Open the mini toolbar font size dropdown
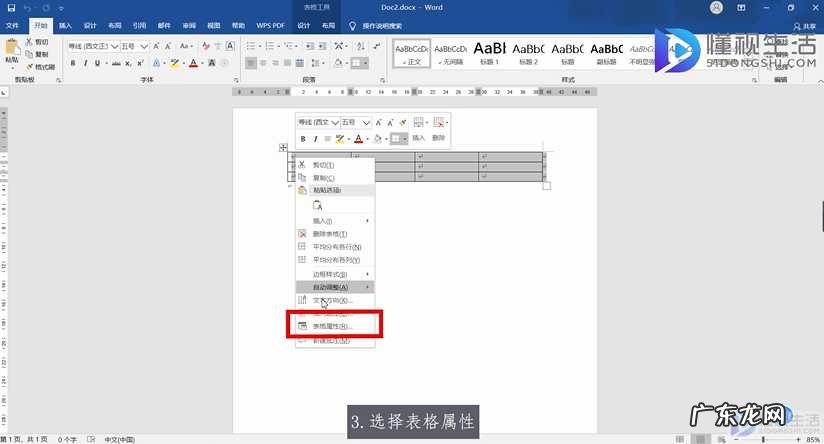The width and height of the screenshot is (824, 444). 366,122
